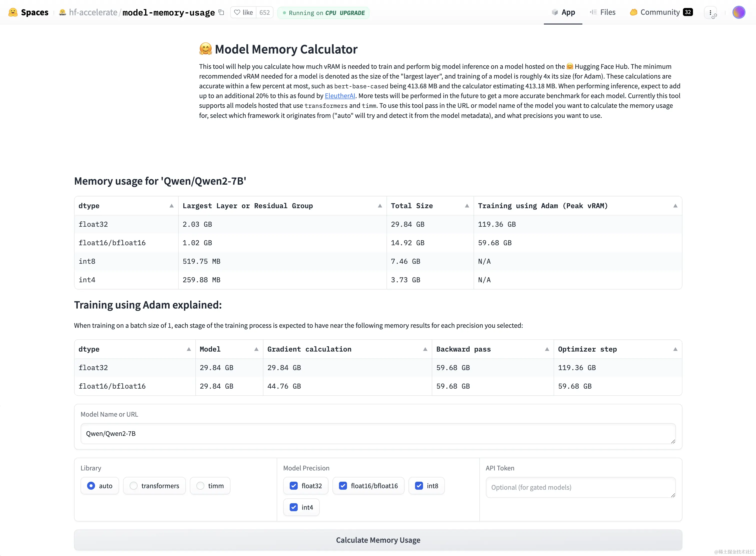Click the hf-accelerate organization avatar icon

pyautogui.click(x=62, y=13)
